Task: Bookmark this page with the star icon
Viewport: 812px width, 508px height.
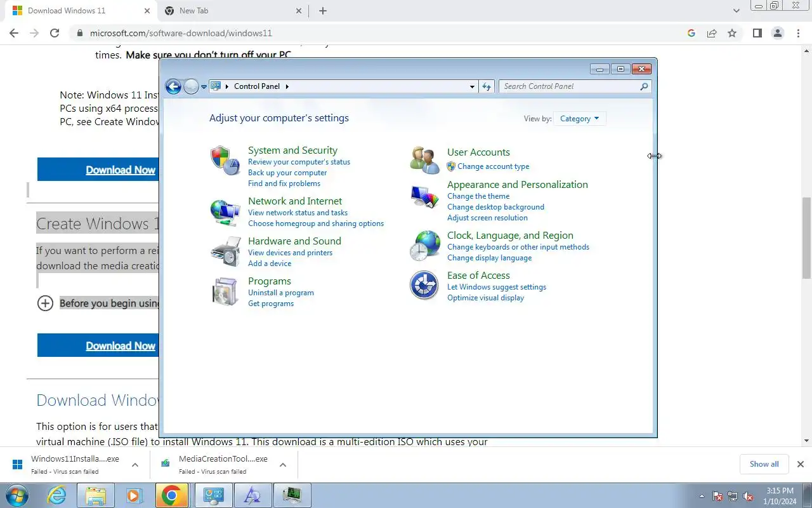Action: click(x=732, y=33)
